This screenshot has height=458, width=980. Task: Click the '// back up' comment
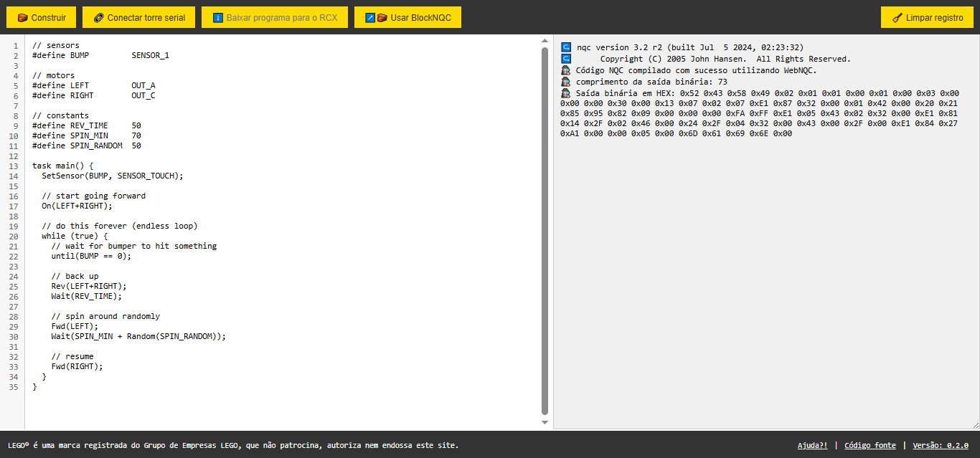[x=75, y=276]
